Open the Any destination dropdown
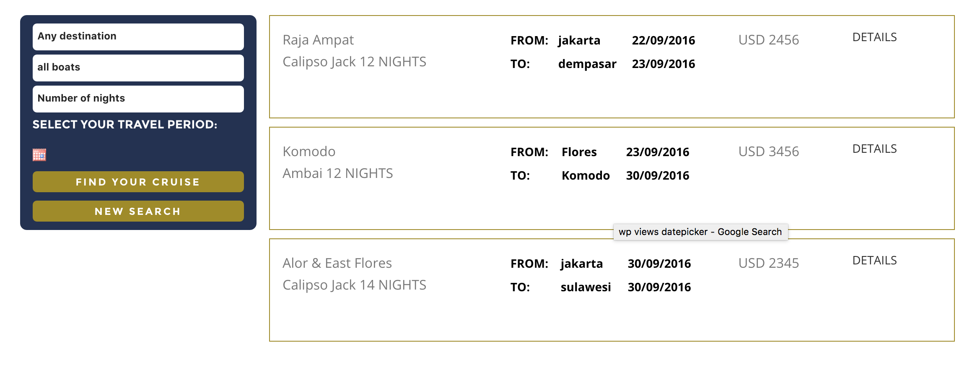This screenshot has height=371, width=980. [137, 37]
